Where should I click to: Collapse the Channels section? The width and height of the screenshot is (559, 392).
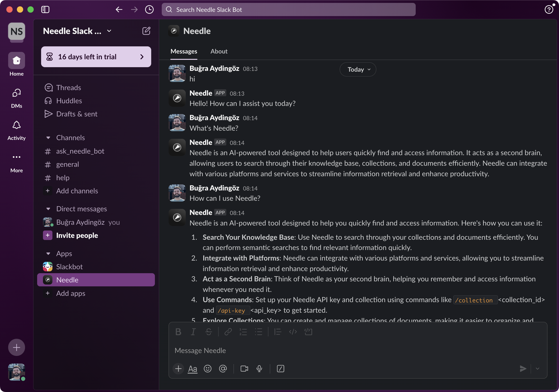[48, 138]
